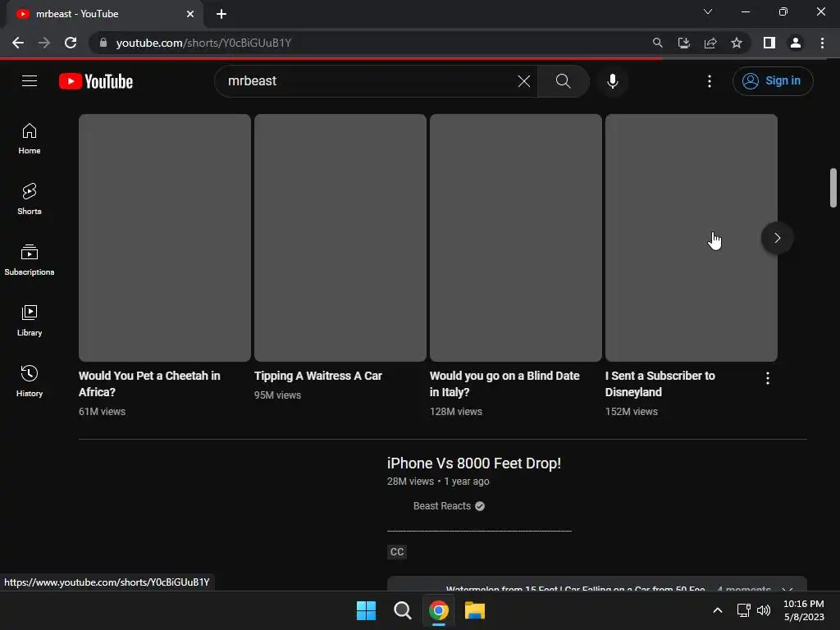Screen dimensions: 840x630
Task: Open 'iPhone Vs 8000 Feet Drop!' video
Action: (x=474, y=463)
